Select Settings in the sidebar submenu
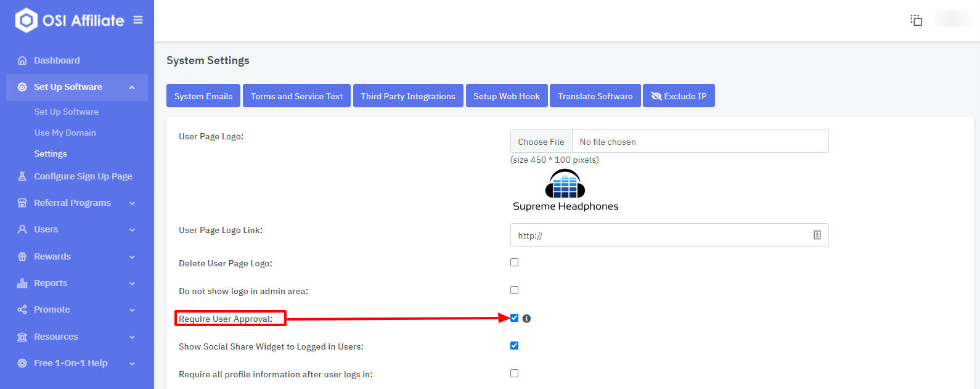This screenshot has height=389, width=980. 51,154
